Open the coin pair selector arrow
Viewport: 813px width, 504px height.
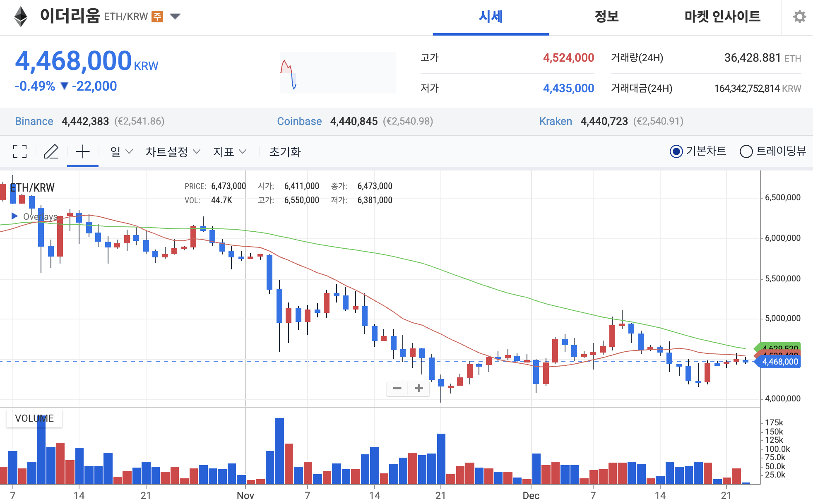(x=176, y=16)
